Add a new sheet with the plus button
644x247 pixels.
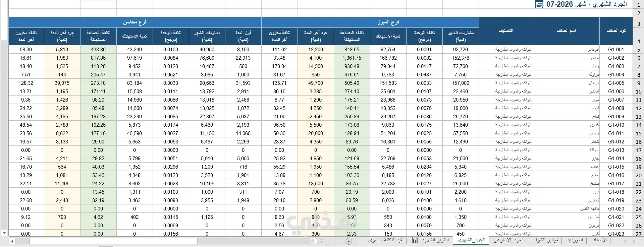pyautogui.click(x=349, y=241)
